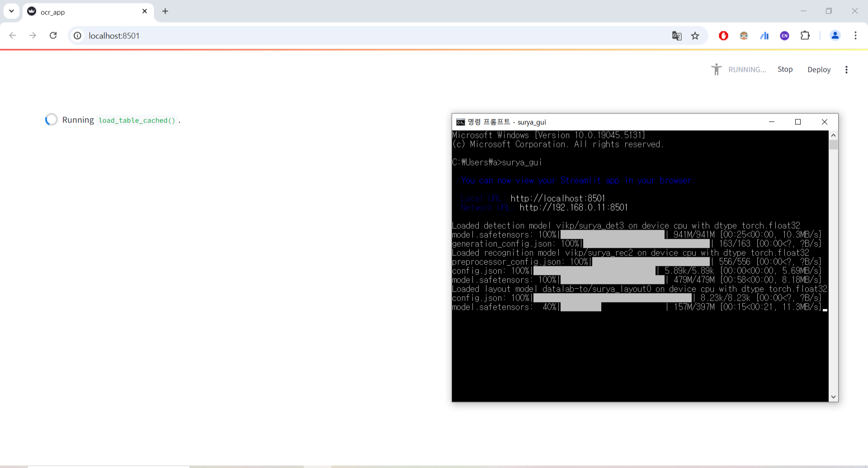
Task: Minimize the surya_gui command prompt window
Action: (772, 122)
